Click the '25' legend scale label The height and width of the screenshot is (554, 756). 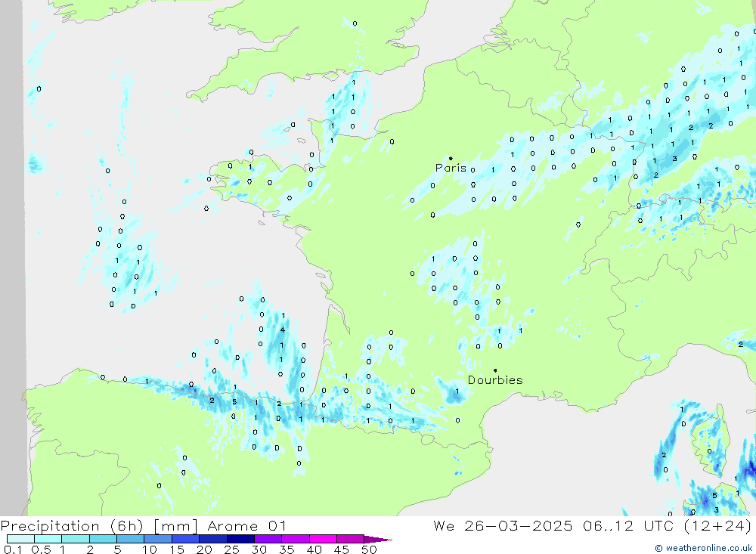click(x=232, y=549)
